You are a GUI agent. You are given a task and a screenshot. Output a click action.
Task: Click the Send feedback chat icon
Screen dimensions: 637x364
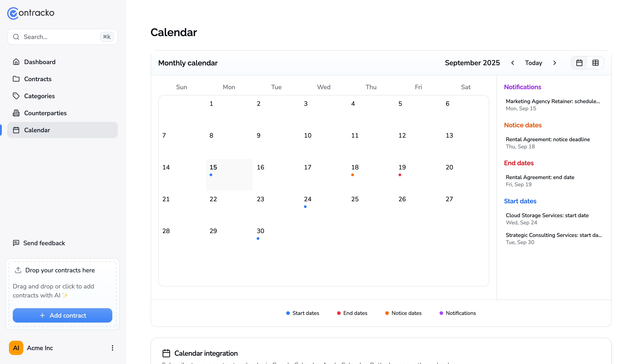[x=16, y=243]
